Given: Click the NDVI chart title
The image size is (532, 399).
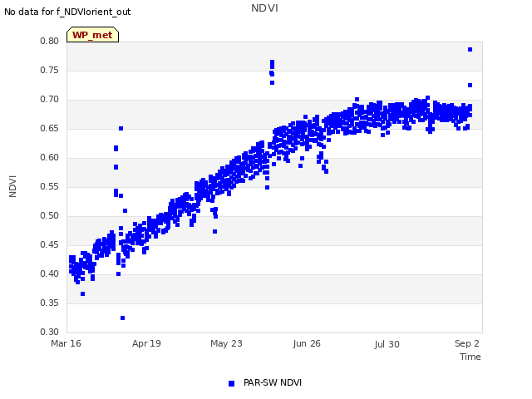Looking at the screenshot, I should (264, 8).
